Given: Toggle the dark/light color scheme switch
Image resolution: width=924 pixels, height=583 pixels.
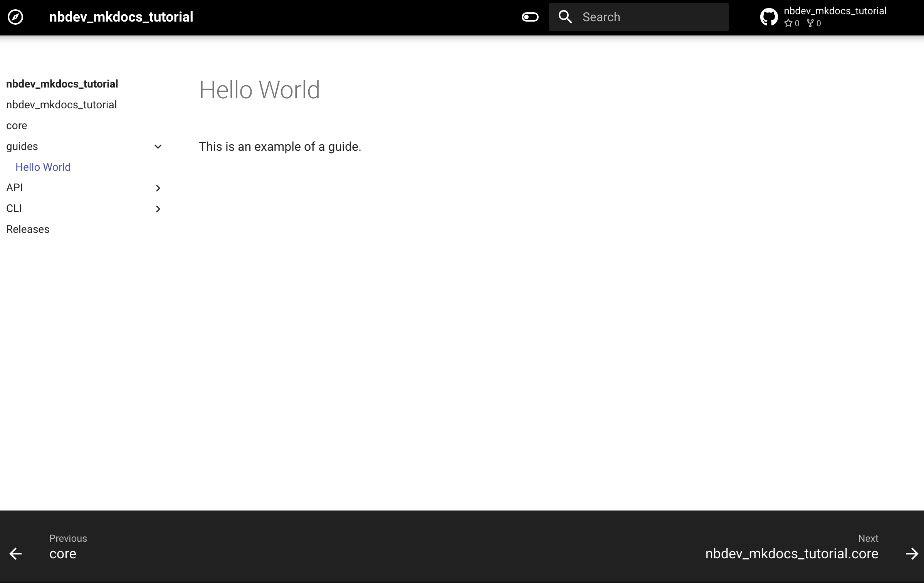Looking at the screenshot, I should click(x=530, y=17).
